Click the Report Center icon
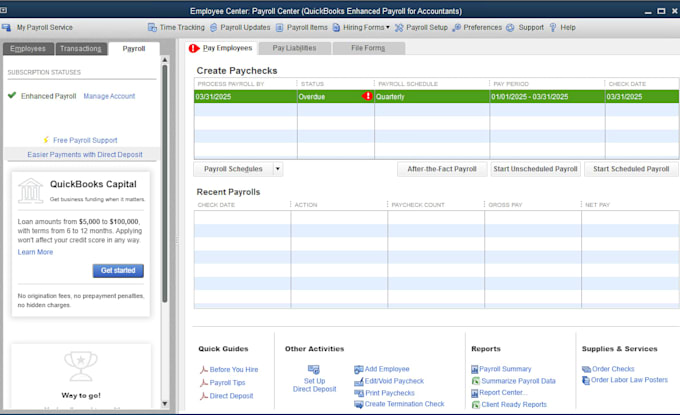 point(474,393)
